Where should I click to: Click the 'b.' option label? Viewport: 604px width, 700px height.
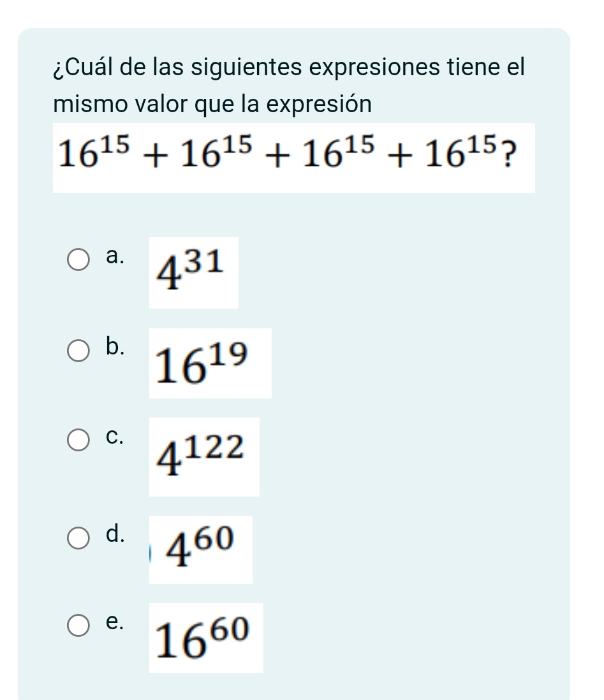tap(116, 346)
